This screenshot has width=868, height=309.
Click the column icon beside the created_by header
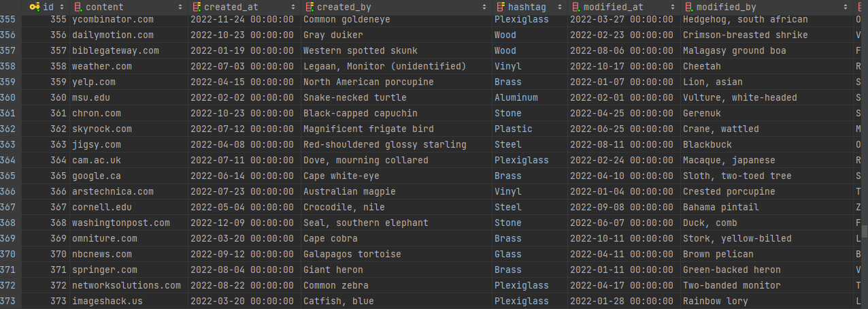[309, 7]
